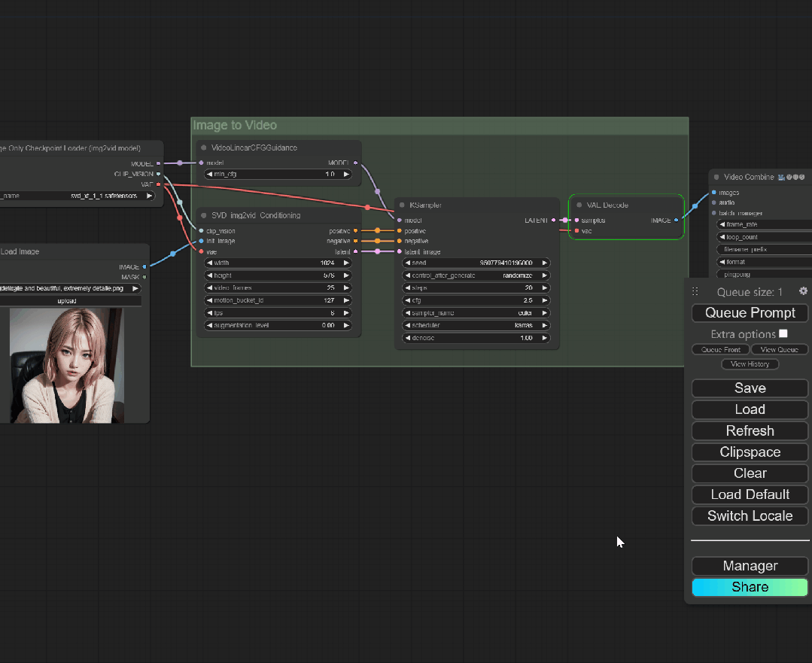Click the SVD conditioning clip_vision input socket
The image size is (812, 663).
tap(202, 231)
